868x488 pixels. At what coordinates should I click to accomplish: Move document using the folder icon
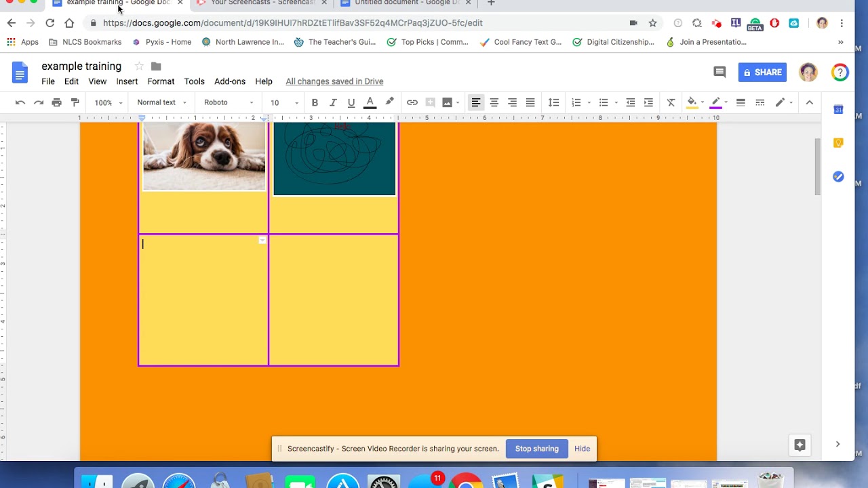pyautogui.click(x=156, y=66)
